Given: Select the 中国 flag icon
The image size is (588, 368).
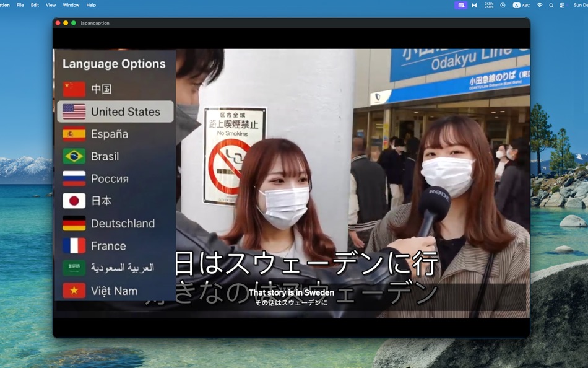Looking at the screenshot, I should click(x=74, y=89).
